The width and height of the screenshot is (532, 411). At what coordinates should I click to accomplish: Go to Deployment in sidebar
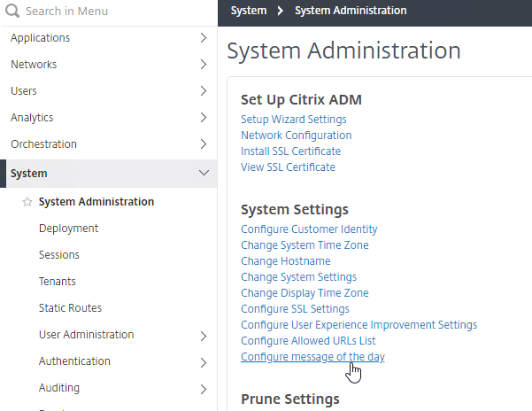[68, 228]
